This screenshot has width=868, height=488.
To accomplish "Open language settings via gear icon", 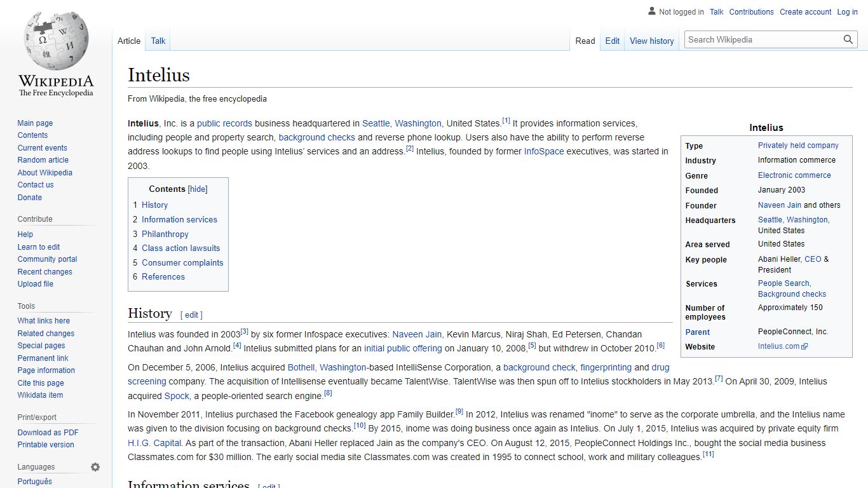I will tap(95, 466).
